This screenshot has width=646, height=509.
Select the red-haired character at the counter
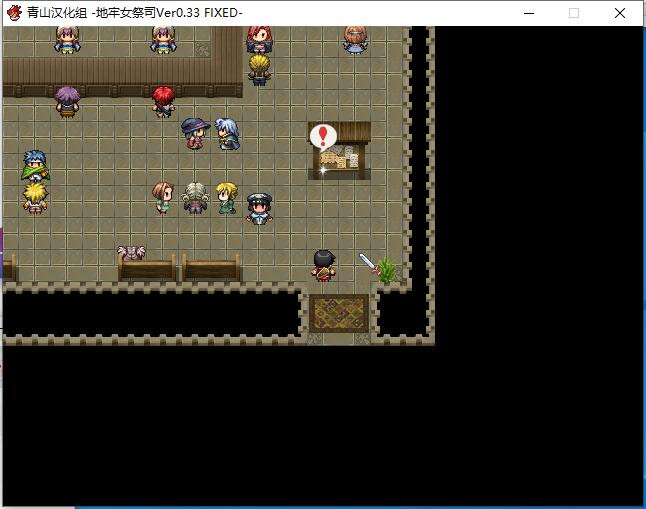click(x=163, y=101)
